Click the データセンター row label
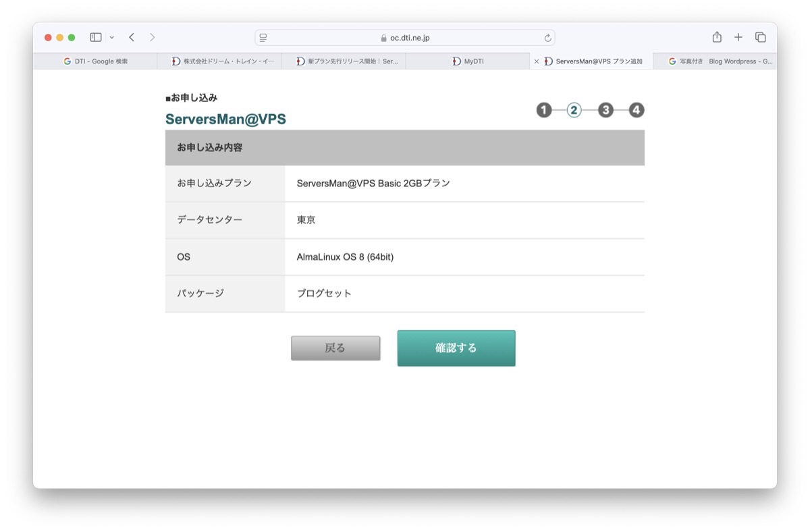Viewport: 810px width, 532px height. (x=210, y=220)
